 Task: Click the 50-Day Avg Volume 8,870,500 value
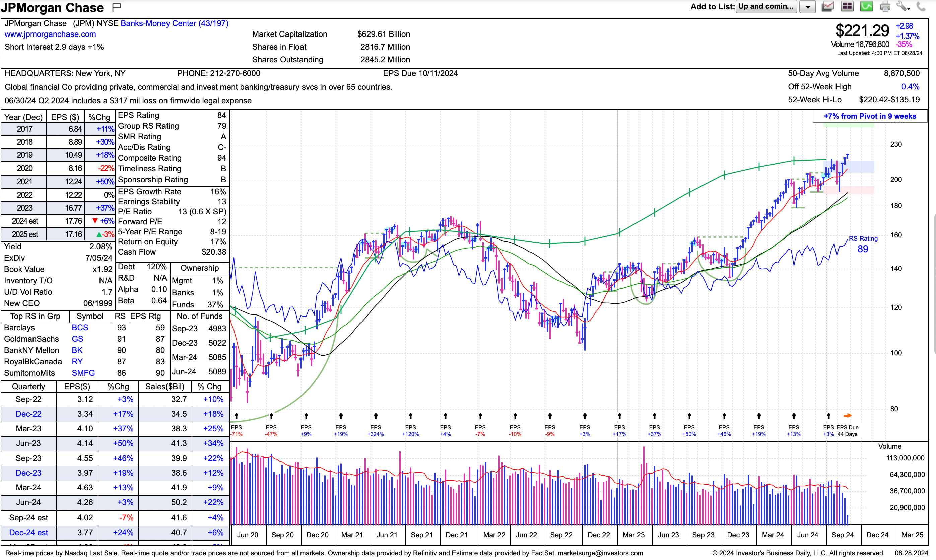(901, 73)
